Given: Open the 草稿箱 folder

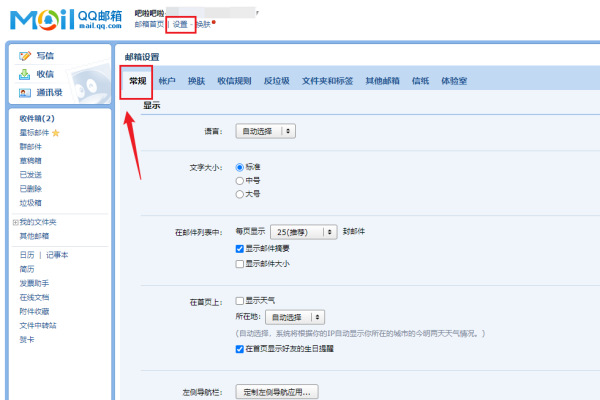Looking at the screenshot, I should pos(31,161).
